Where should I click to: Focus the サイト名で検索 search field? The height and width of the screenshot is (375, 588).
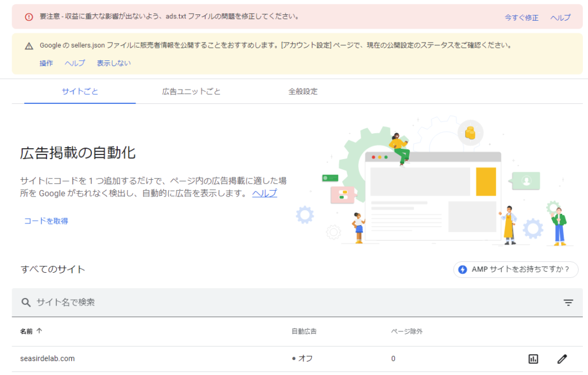[x=297, y=303]
